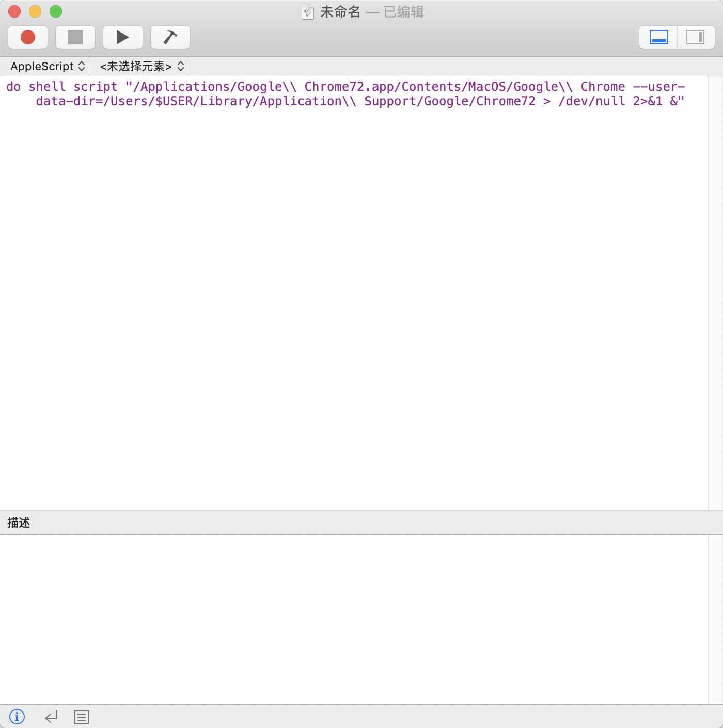The width and height of the screenshot is (723, 728).
Task: Show description via info icon
Action: coord(17,717)
